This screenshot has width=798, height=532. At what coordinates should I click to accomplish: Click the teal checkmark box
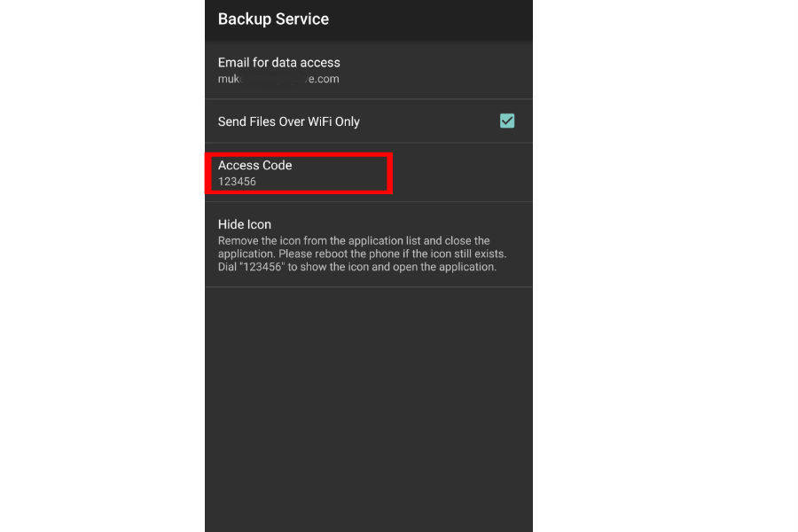pos(507,121)
